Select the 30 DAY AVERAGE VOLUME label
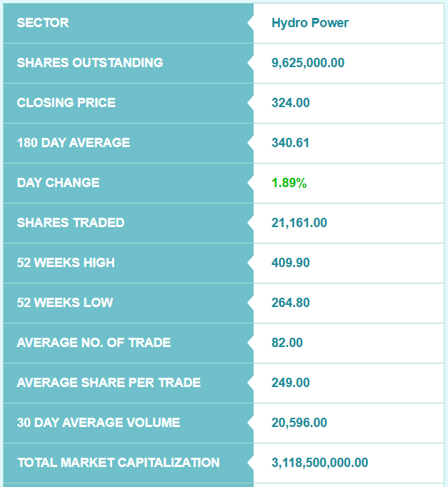 [99, 423]
